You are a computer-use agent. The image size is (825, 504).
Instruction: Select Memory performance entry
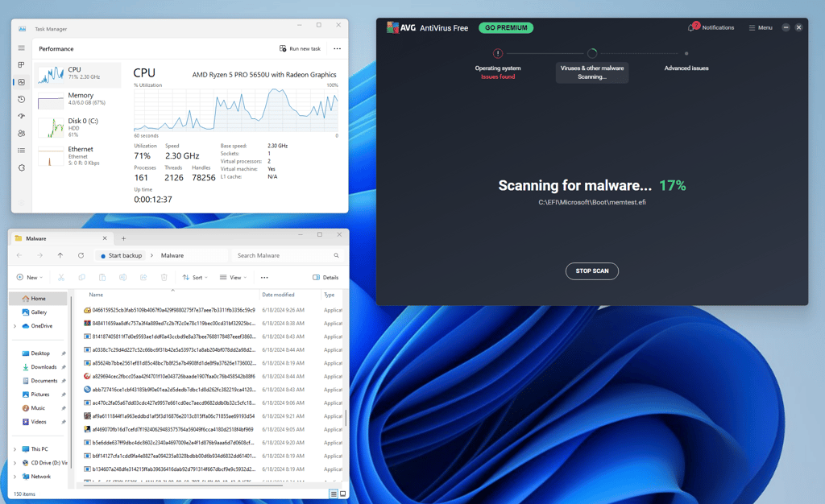click(x=77, y=99)
